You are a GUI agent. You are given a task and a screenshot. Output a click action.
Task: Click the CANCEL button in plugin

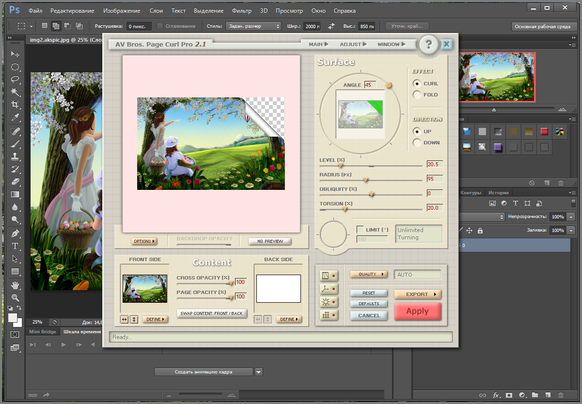click(x=369, y=315)
